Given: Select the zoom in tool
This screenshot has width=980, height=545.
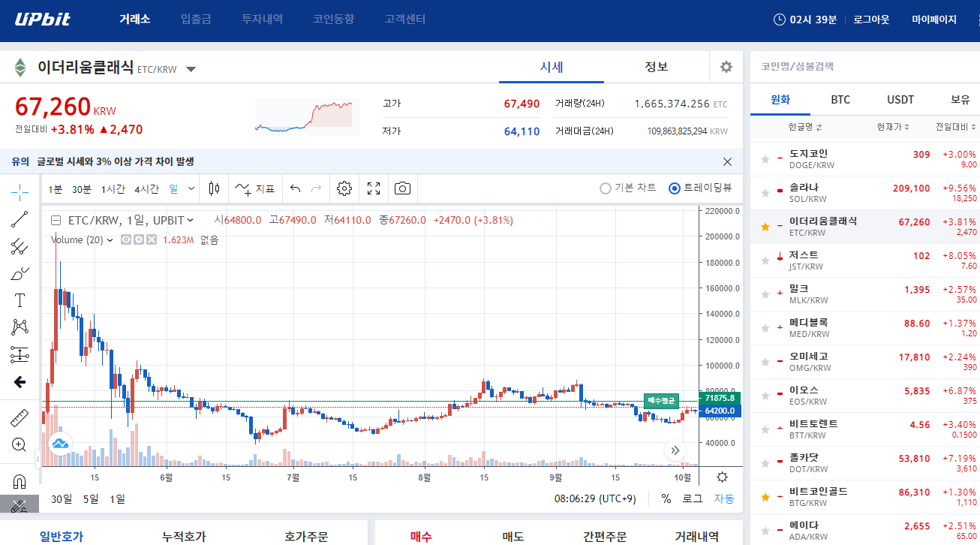Looking at the screenshot, I should click(20, 444).
